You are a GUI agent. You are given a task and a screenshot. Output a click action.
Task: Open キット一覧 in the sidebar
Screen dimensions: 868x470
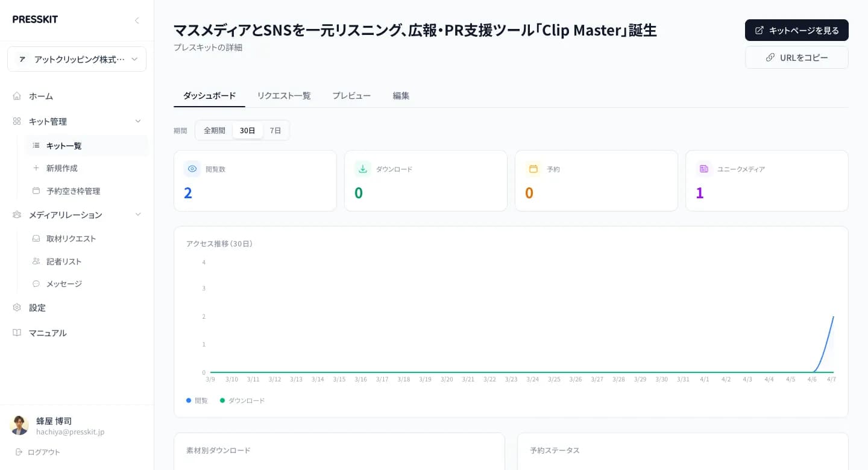click(x=87, y=145)
